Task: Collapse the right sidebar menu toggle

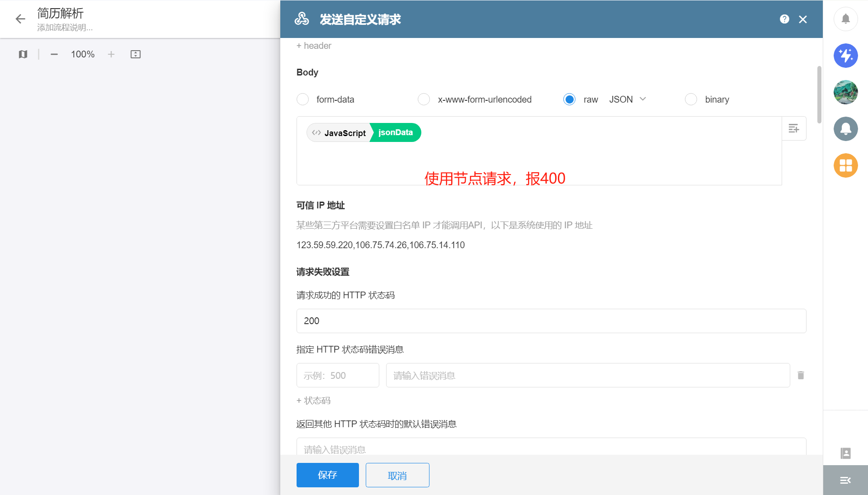Action: (845, 480)
